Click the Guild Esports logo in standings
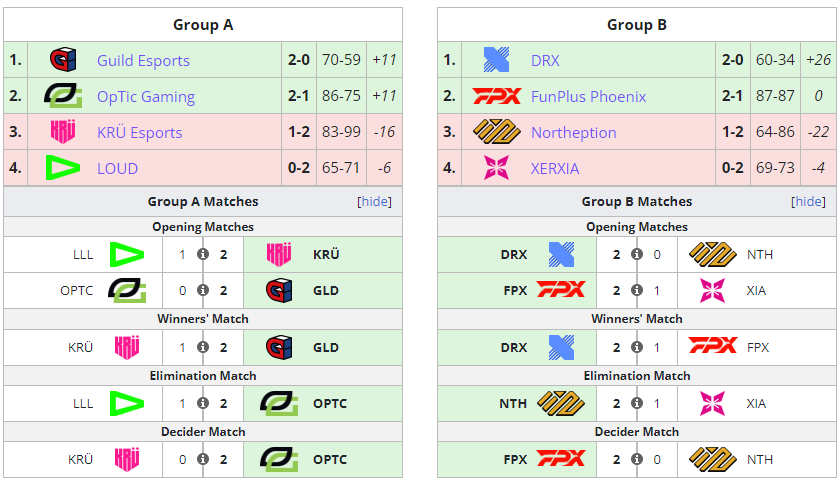The image size is (840, 482). [63, 59]
